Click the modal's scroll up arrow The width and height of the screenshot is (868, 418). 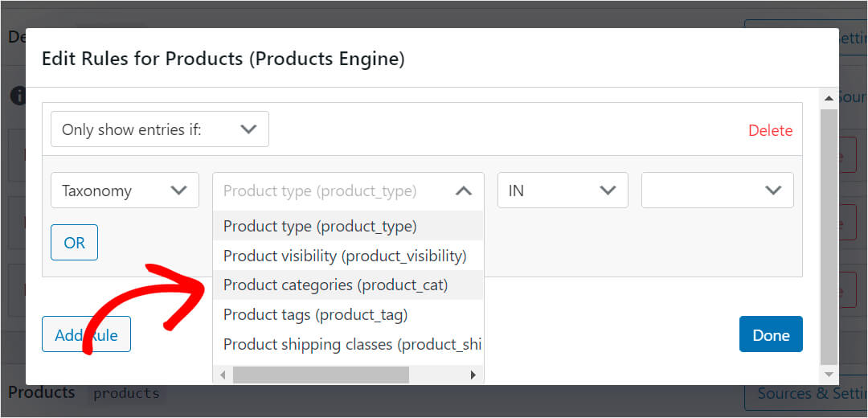click(x=829, y=97)
